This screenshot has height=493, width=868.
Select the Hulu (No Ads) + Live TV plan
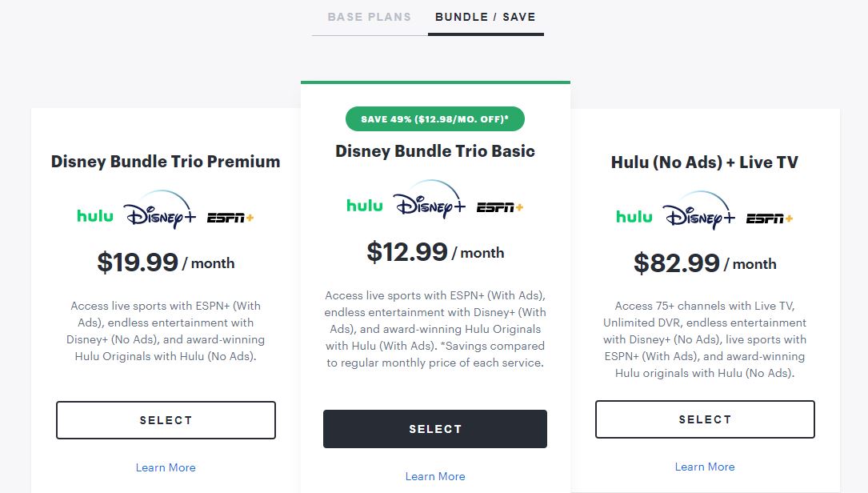click(705, 419)
